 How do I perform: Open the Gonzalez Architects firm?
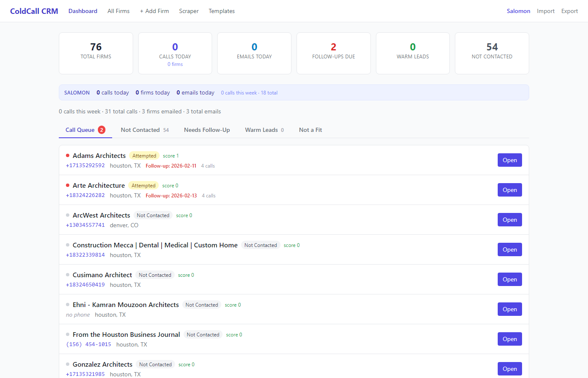(509, 369)
